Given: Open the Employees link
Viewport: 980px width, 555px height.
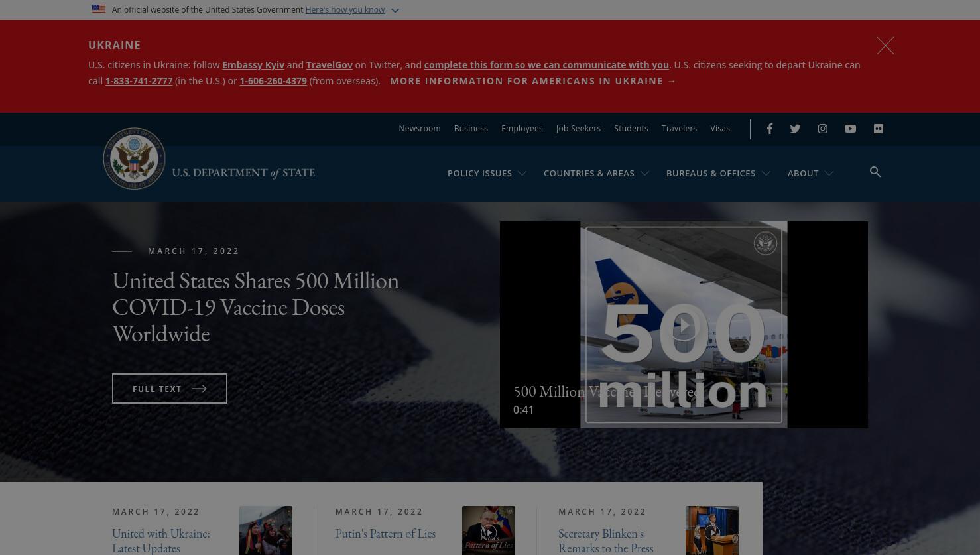Looking at the screenshot, I should click(x=522, y=129).
